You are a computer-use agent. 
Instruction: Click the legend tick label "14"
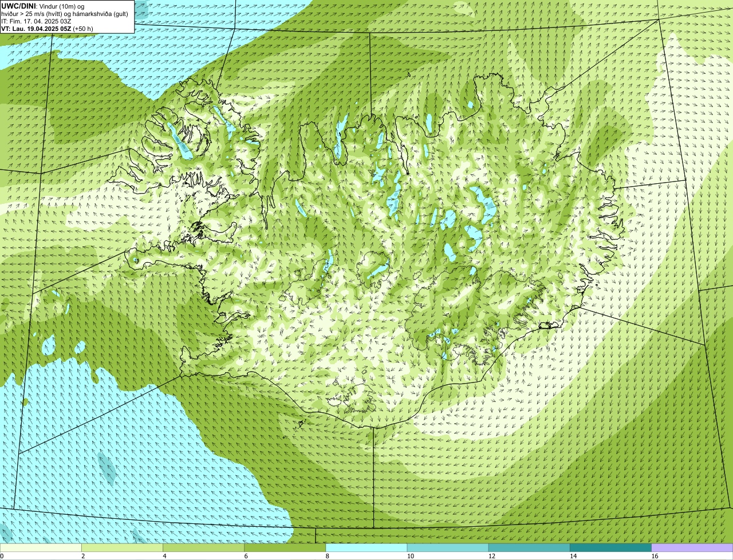pos(573,556)
